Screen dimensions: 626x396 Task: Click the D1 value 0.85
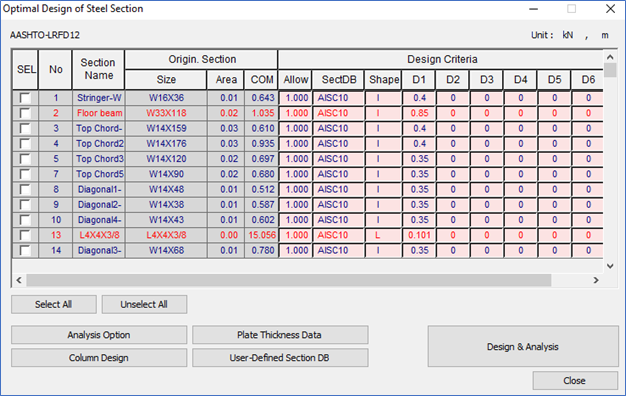click(419, 113)
